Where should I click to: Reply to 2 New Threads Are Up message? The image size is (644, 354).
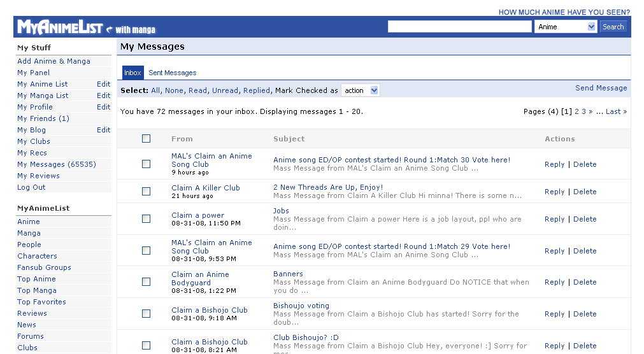(x=554, y=192)
